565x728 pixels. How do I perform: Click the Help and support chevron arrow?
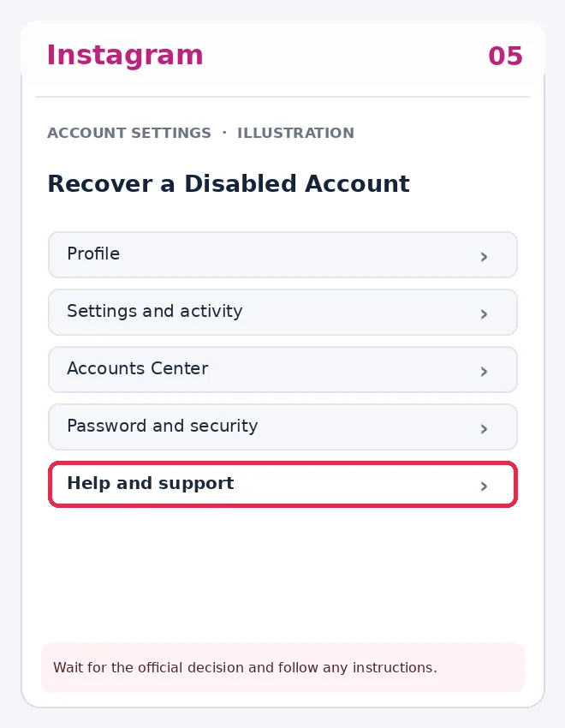[484, 486]
